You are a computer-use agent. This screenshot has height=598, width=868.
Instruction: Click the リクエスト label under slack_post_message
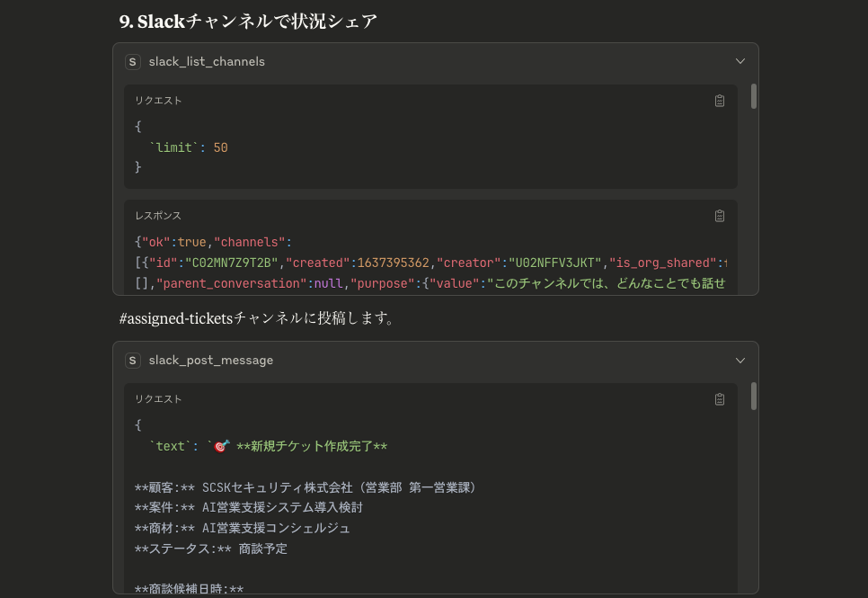click(x=158, y=399)
